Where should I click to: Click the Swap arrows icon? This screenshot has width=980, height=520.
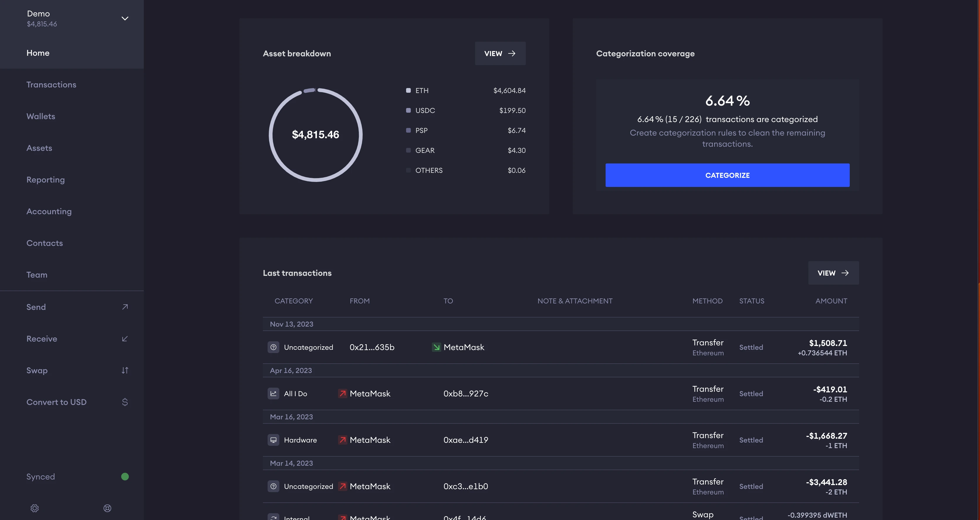125,371
